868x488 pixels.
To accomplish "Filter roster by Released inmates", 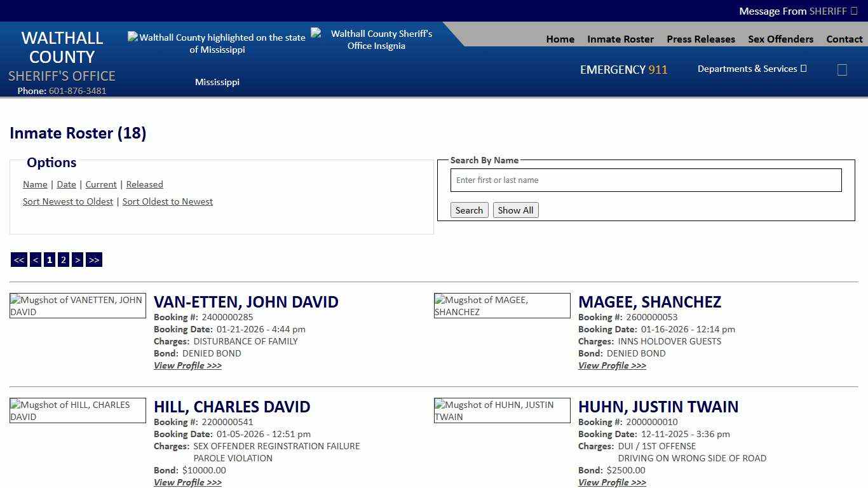I will click(144, 184).
